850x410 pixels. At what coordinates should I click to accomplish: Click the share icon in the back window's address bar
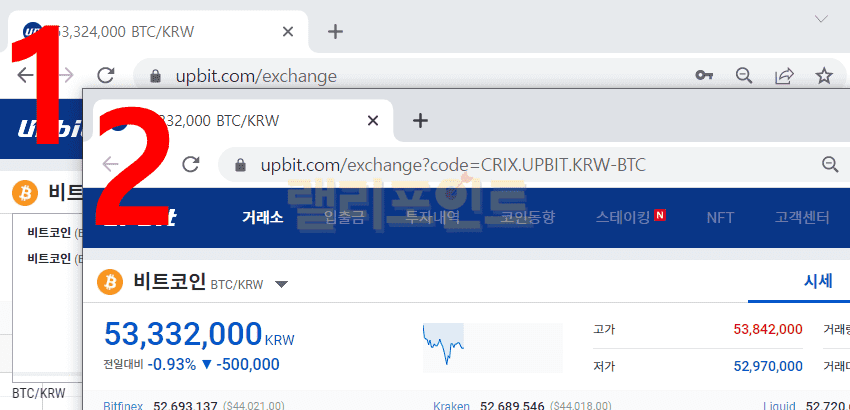pos(784,75)
